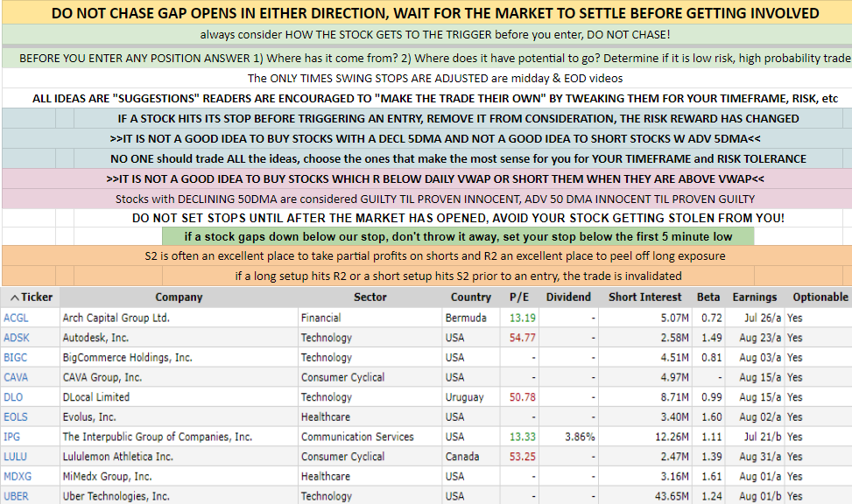
Task: Sort by the Company column header
Action: tap(179, 297)
